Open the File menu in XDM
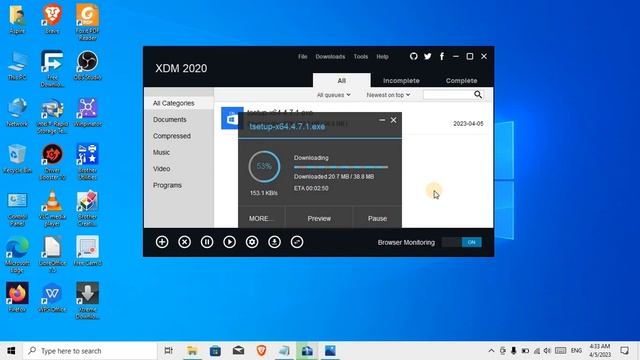 point(302,56)
